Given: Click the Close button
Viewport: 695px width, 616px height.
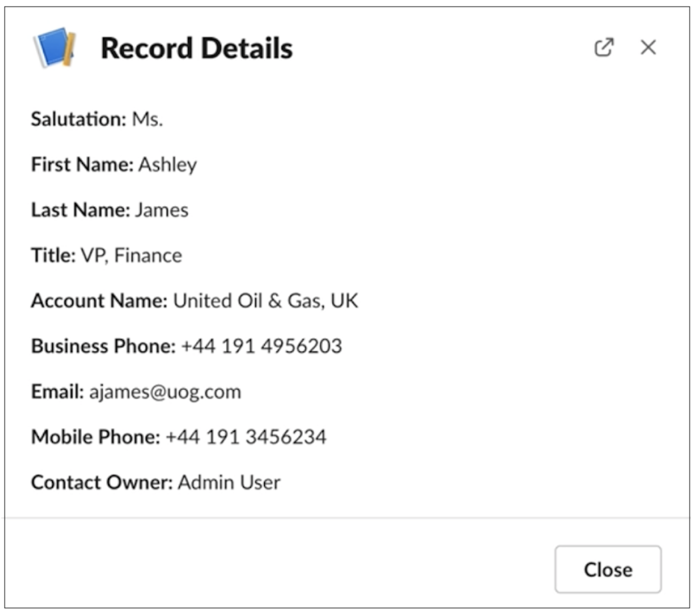Looking at the screenshot, I should point(608,569).
